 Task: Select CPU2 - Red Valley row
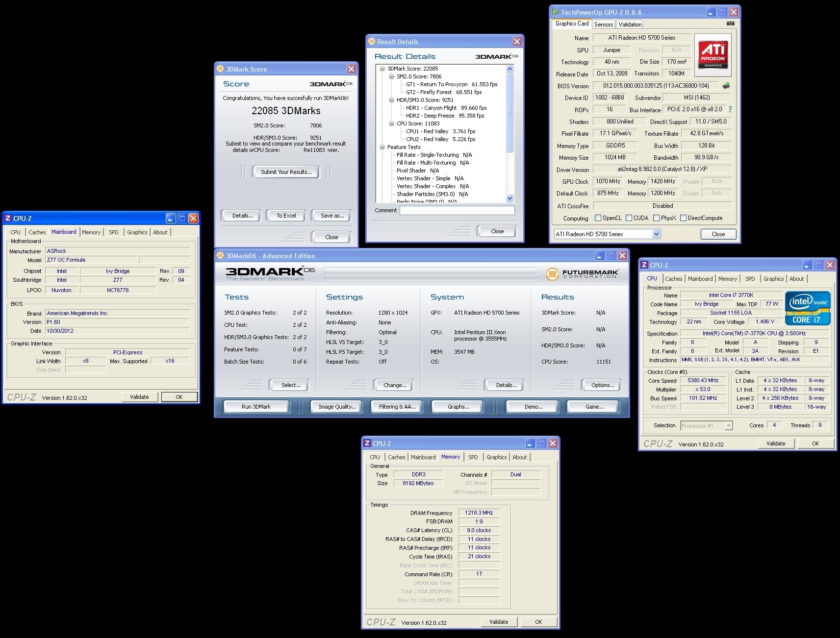(x=440, y=139)
